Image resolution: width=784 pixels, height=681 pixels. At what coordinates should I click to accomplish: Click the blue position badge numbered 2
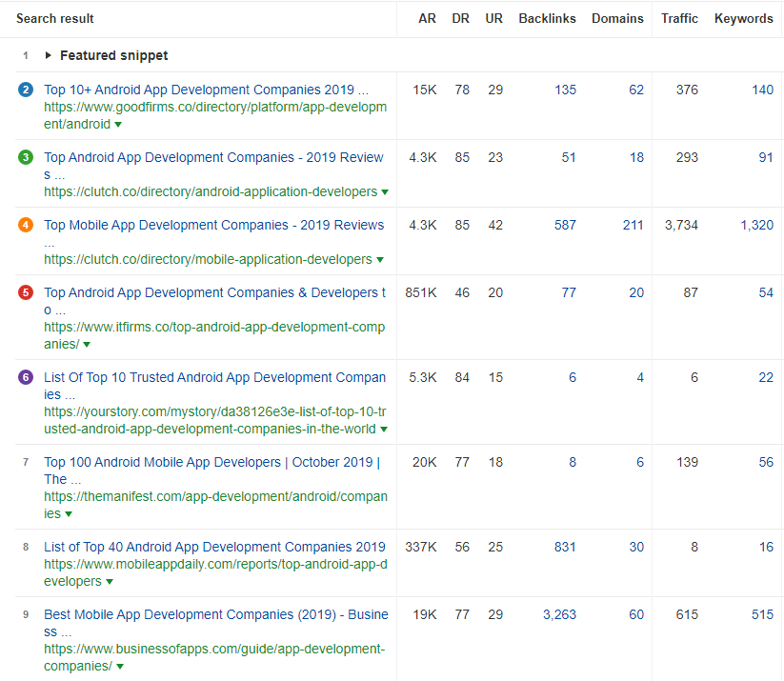24,90
